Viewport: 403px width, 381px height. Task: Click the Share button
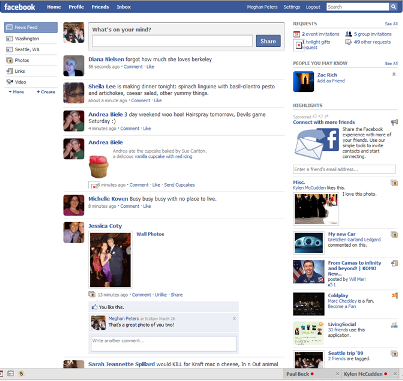[x=268, y=41]
